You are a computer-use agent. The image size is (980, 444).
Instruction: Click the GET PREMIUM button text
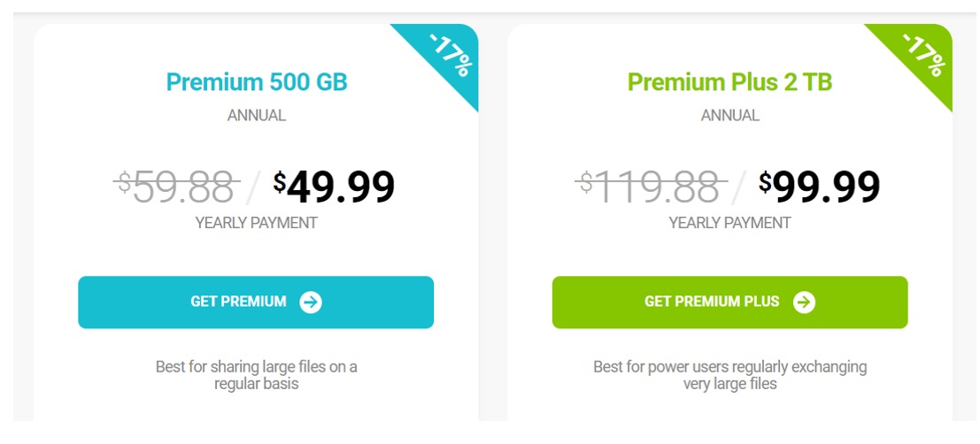click(x=238, y=302)
